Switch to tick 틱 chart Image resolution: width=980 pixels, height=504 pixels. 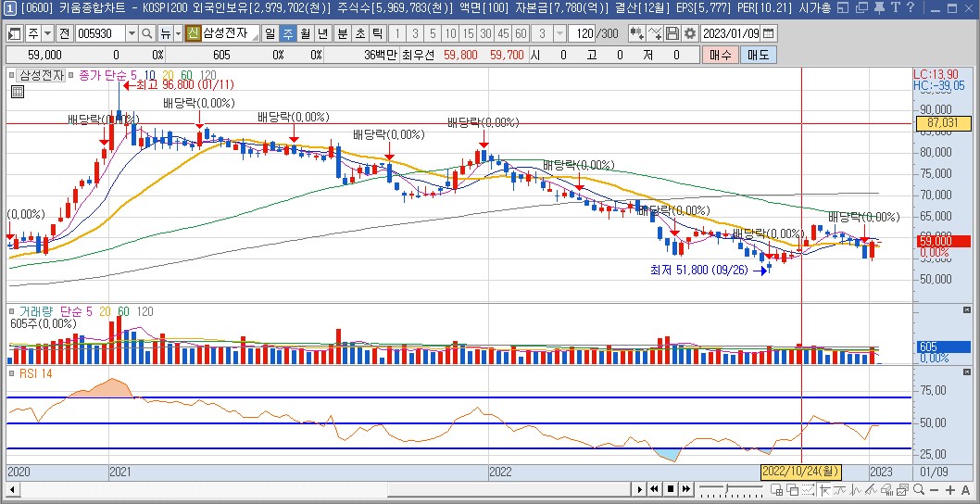click(x=378, y=33)
